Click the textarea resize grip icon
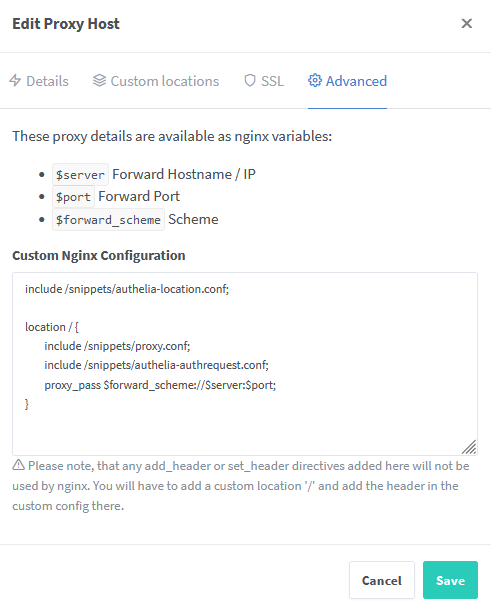Image resolution: width=491 pixels, height=611 pixels. (469, 447)
